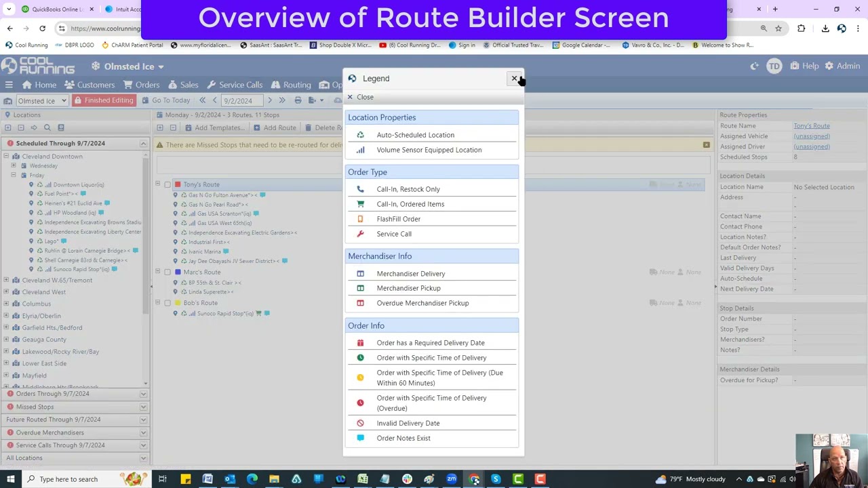The width and height of the screenshot is (868, 488).
Task: Click the cart icon on Sunoco Rapid Stop in Bob's Route
Action: (x=258, y=314)
